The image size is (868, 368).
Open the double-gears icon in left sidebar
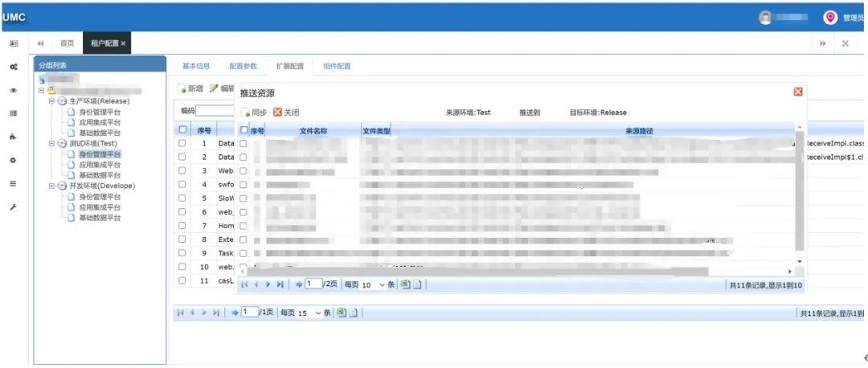click(x=14, y=67)
